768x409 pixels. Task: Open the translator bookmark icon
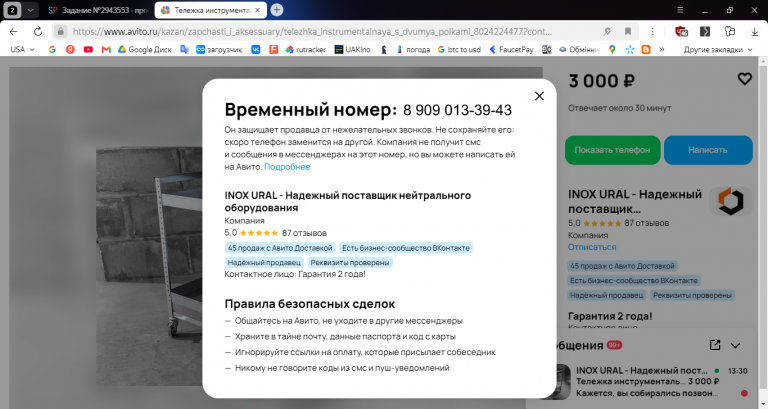(x=184, y=49)
